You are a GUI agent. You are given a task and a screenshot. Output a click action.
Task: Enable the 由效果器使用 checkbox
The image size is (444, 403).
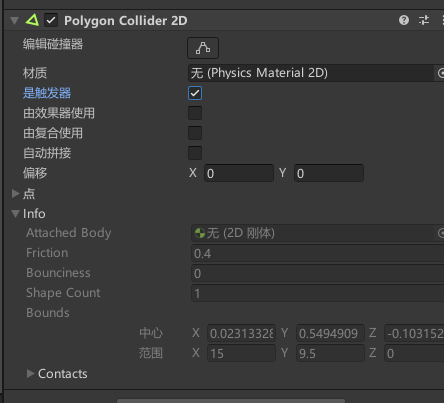click(195, 113)
